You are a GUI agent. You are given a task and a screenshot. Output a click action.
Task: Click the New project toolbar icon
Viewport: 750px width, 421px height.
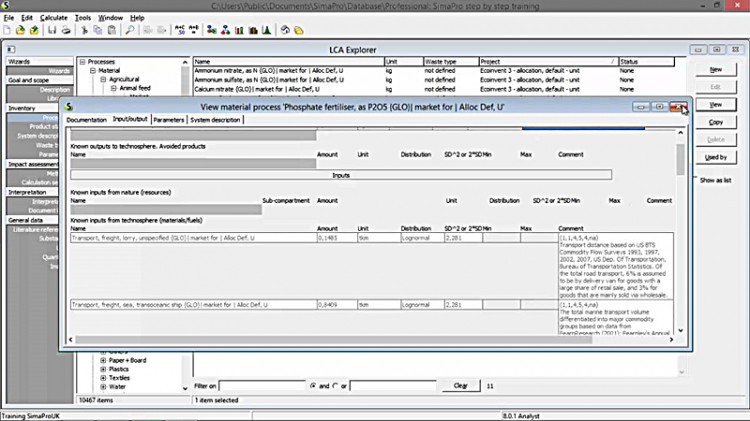tap(7, 30)
